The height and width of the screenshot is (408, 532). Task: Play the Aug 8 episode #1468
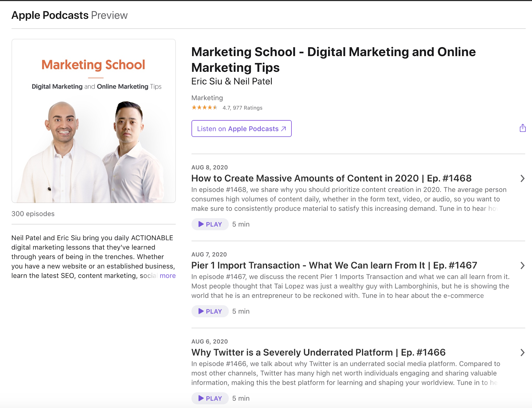pos(210,224)
